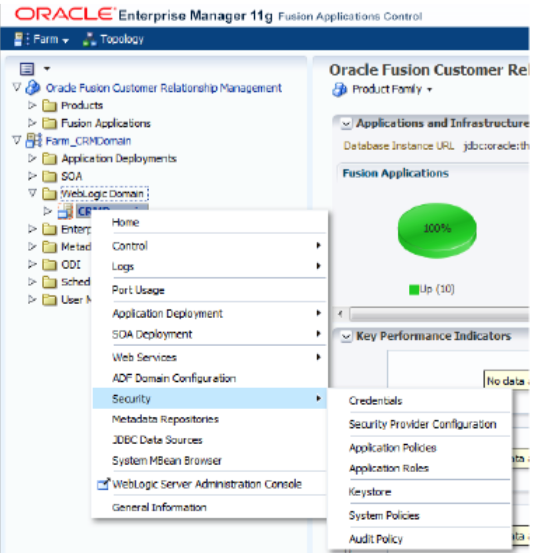The width and height of the screenshot is (538, 558).
Task: Select General Information menu item
Action: pyautogui.click(x=210, y=508)
